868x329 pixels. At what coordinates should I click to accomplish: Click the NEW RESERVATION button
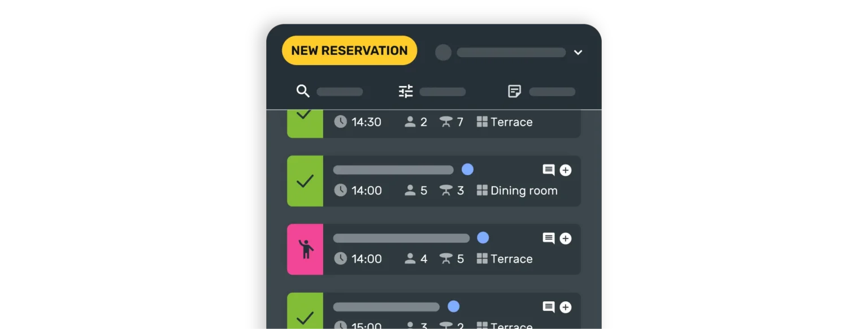point(349,50)
